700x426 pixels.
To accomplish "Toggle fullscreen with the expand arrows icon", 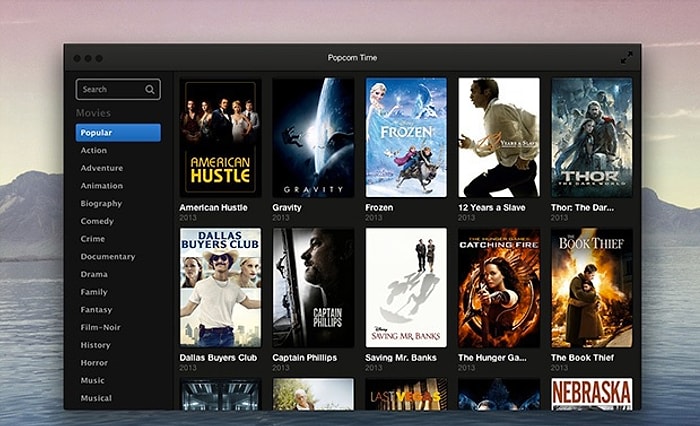I will tap(626, 58).
